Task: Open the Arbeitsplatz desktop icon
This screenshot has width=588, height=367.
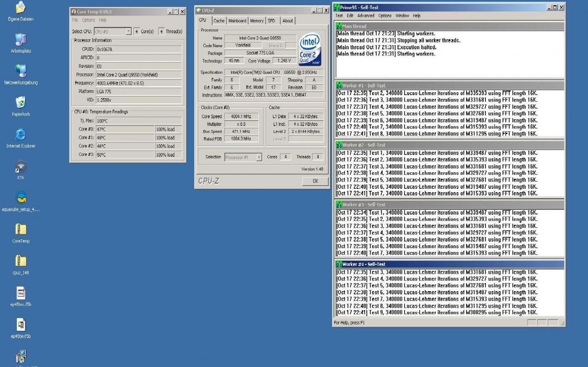Action: pos(21,40)
